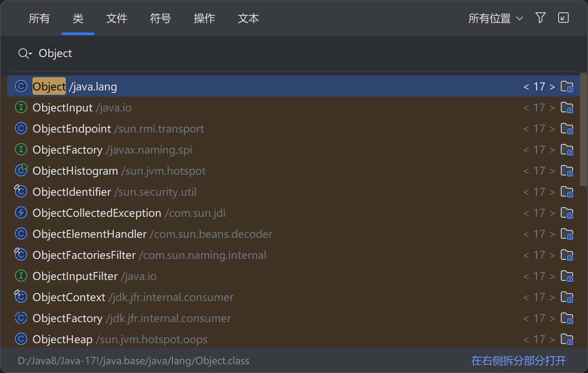Click the interface icon beside ObjectInput
This screenshot has width=588, height=373.
pos(21,108)
